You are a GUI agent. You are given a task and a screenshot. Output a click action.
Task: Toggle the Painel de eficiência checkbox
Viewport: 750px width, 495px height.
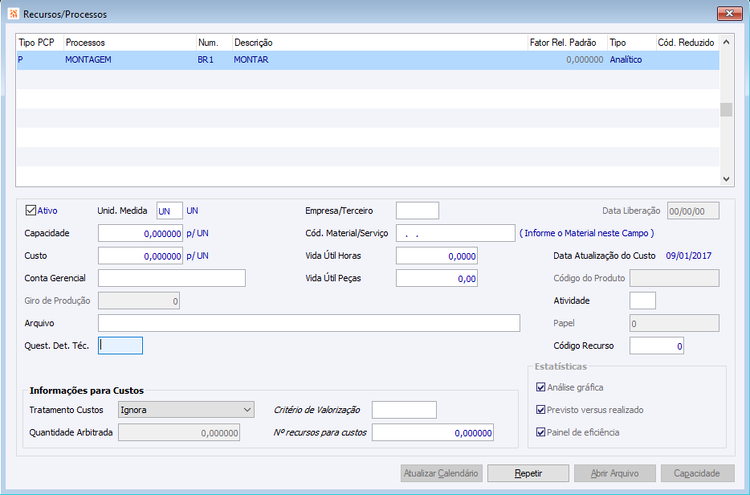coord(540,432)
